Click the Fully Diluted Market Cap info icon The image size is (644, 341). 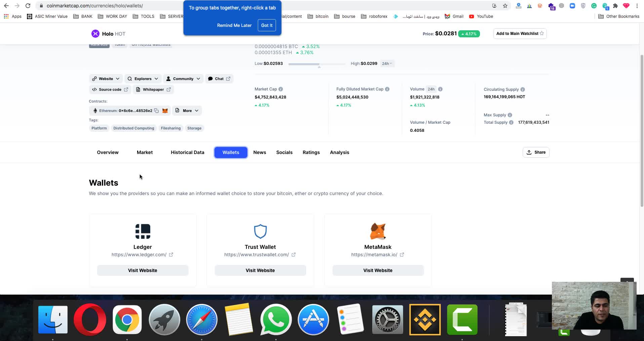coord(387,89)
